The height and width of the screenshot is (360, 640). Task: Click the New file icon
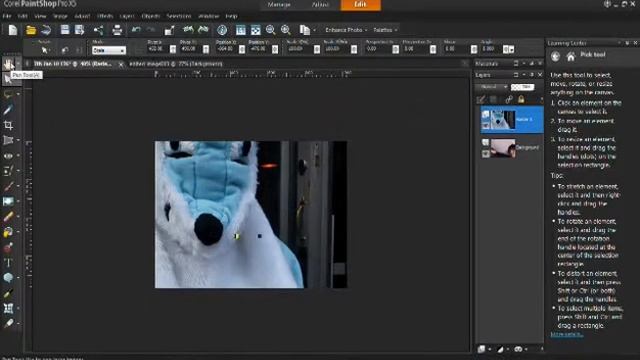tap(13, 30)
